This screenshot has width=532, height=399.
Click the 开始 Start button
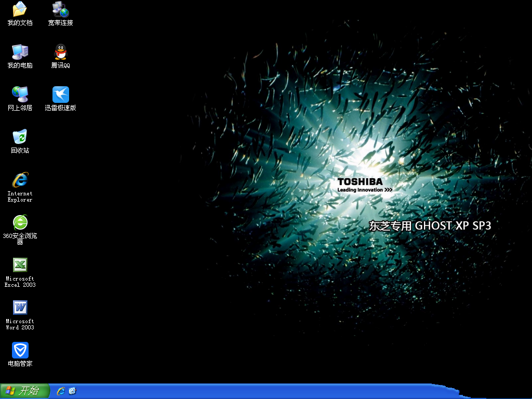point(24,391)
